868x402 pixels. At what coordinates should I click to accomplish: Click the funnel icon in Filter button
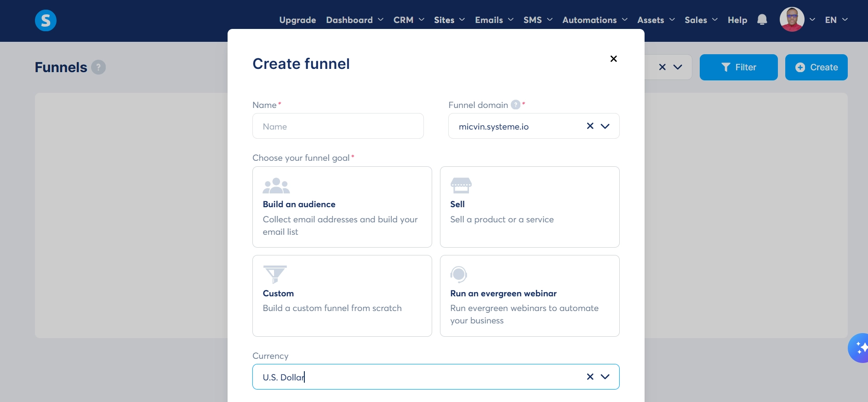point(726,67)
